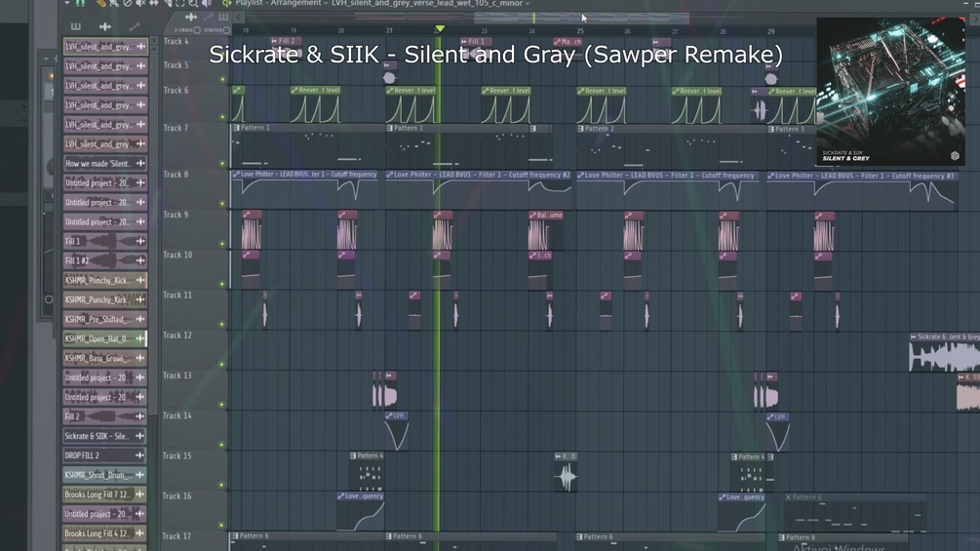Mute Track 6 with its green dot
This screenshot has width=980, height=551.
coord(222,116)
